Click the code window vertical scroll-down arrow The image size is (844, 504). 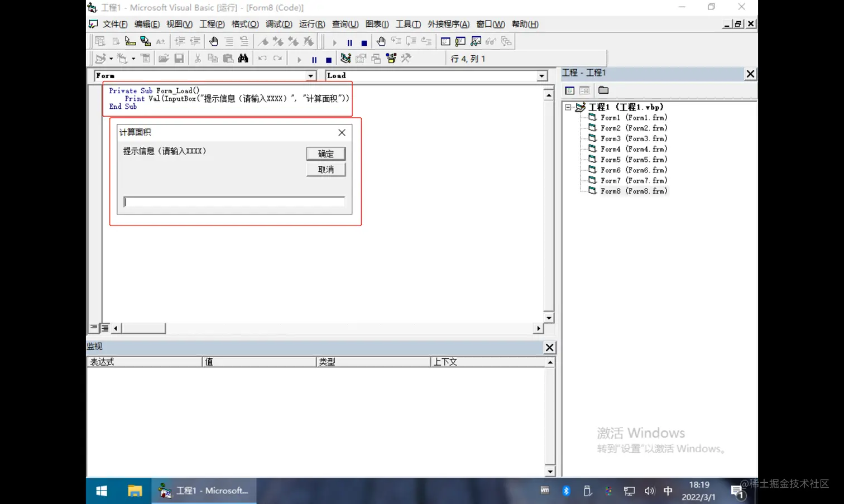pyautogui.click(x=549, y=318)
